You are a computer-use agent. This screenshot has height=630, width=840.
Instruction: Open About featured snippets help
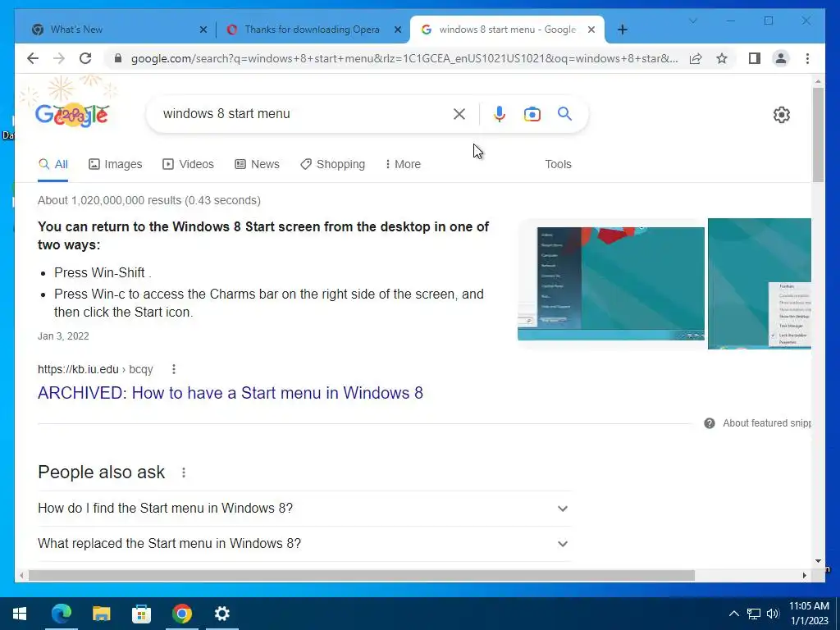coord(767,423)
